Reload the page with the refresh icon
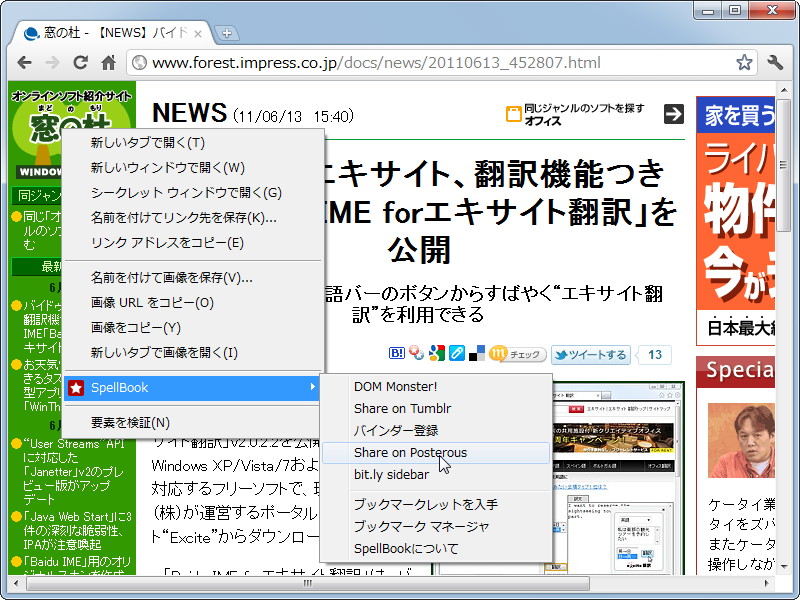This screenshot has width=800, height=600. click(80, 63)
